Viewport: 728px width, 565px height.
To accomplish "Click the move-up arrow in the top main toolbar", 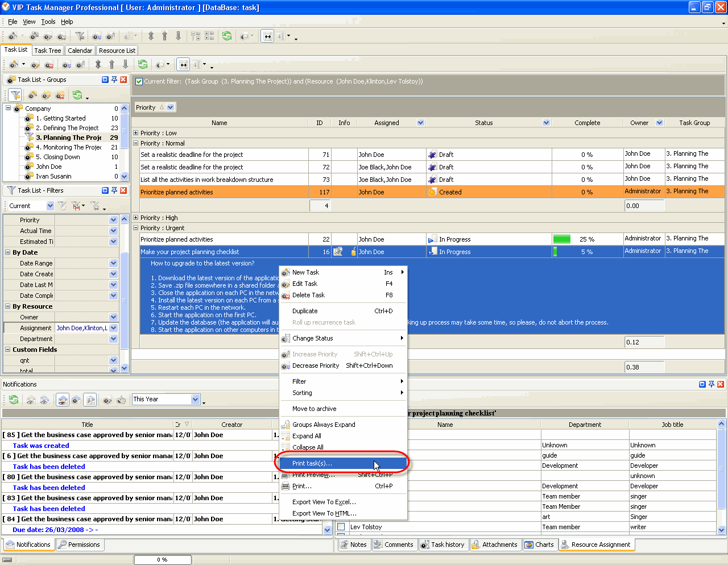I will coord(164,36).
